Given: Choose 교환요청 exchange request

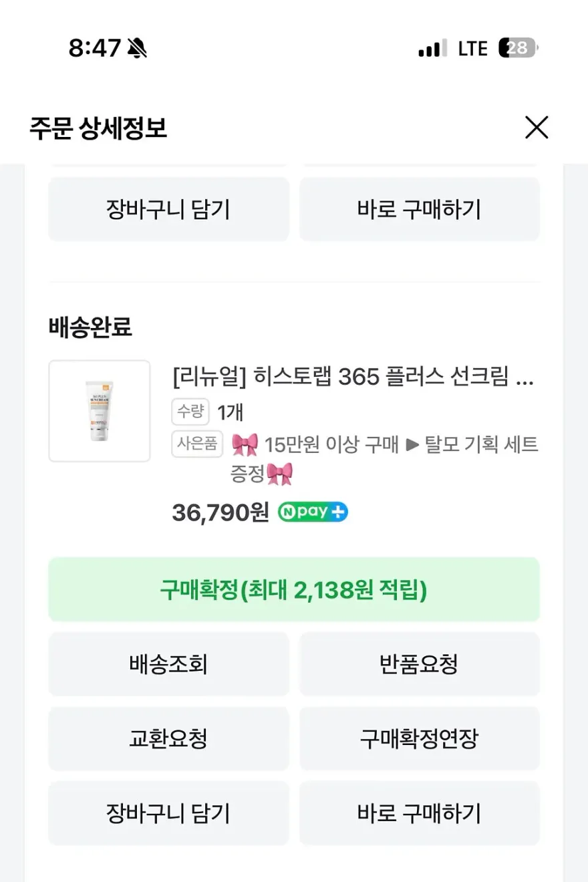Looking at the screenshot, I should 169,738.
